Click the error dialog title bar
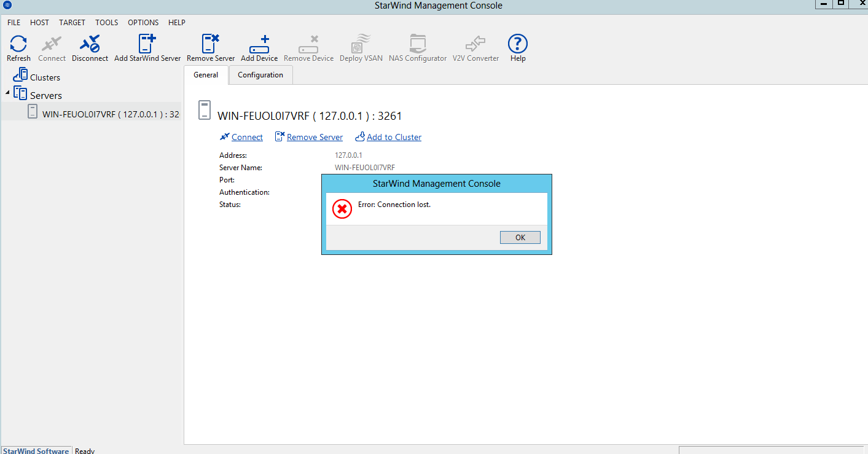Image resolution: width=868 pixels, height=454 pixels. (x=437, y=184)
